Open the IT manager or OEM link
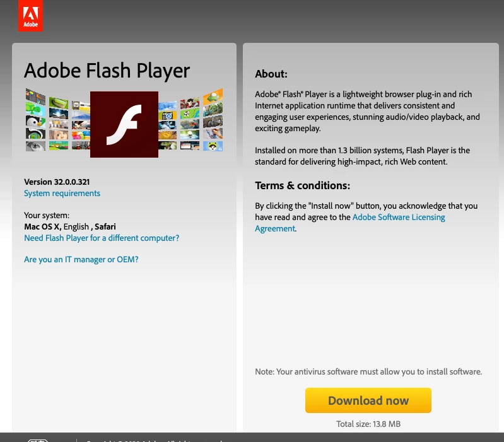 pyautogui.click(x=81, y=260)
